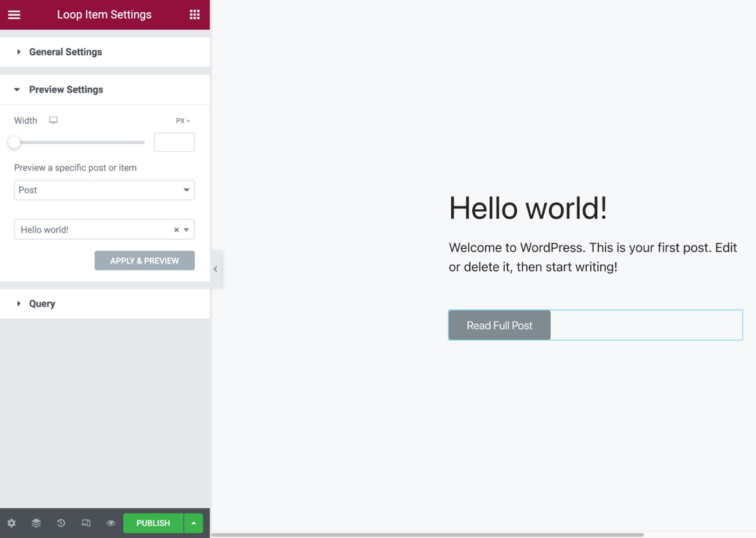Expand the Query section
Image resolution: width=756 pixels, height=538 pixels.
(41, 303)
